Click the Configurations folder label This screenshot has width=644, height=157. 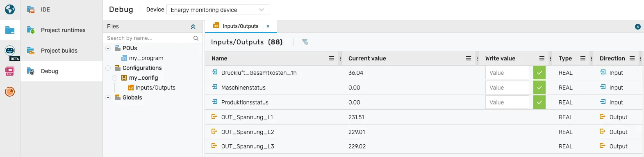tap(142, 68)
